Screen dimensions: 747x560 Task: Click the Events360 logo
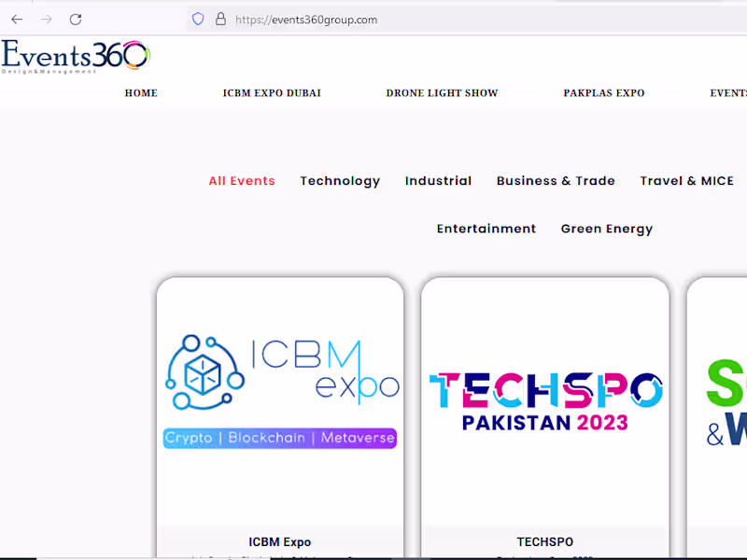[x=77, y=57]
